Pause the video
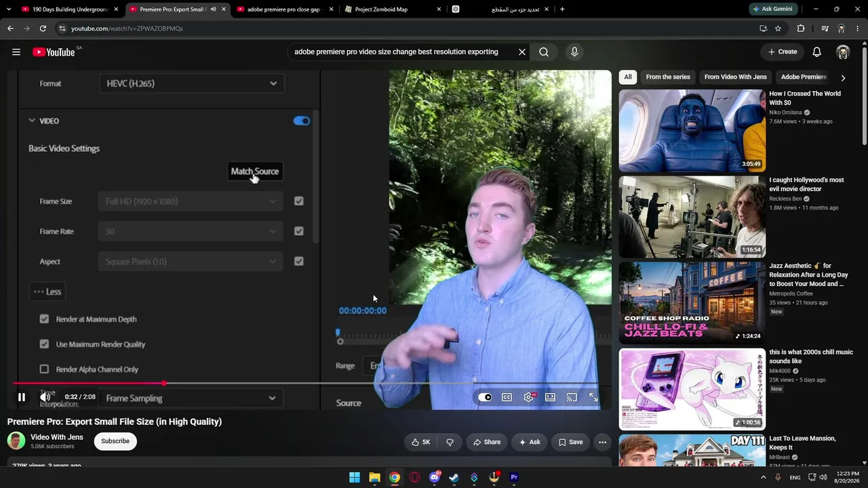Image resolution: width=868 pixels, height=488 pixels. [22, 398]
